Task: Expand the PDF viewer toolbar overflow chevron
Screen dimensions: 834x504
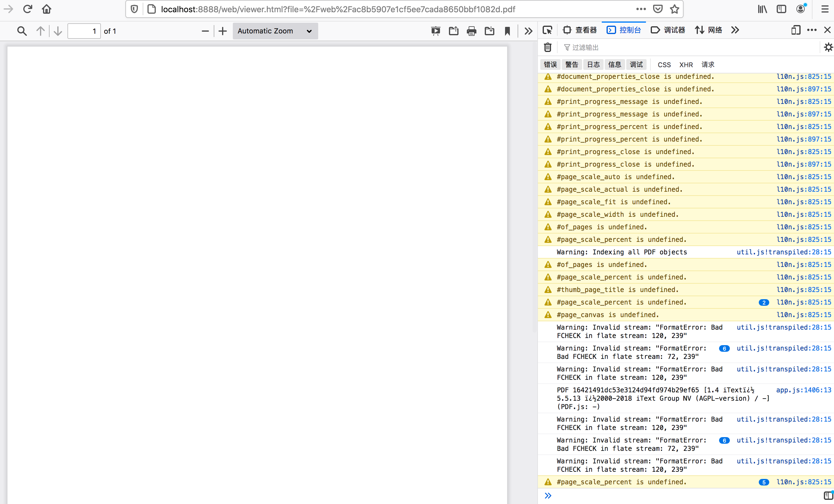Action: (528, 31)
